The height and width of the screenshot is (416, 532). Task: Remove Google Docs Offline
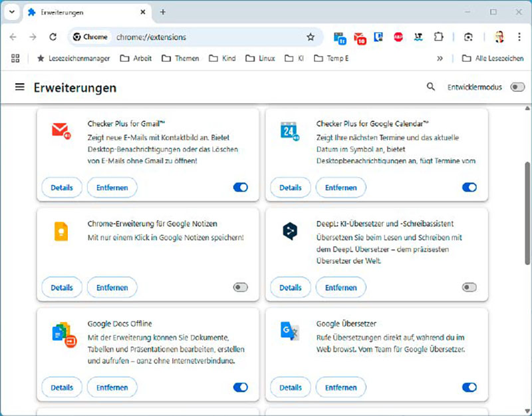tap(112, 387)
